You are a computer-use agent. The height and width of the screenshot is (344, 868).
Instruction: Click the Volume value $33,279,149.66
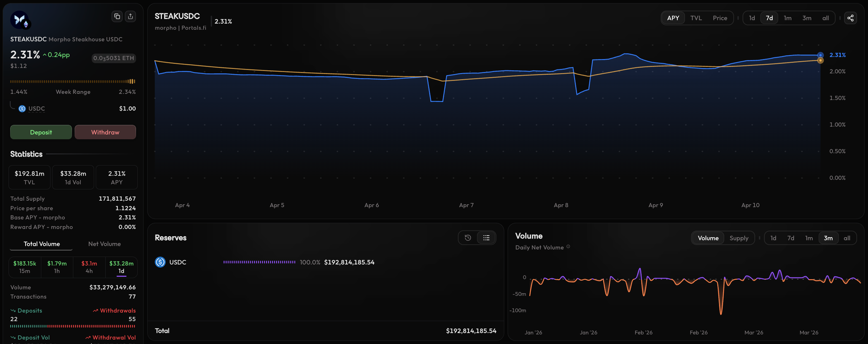[112, 287]
